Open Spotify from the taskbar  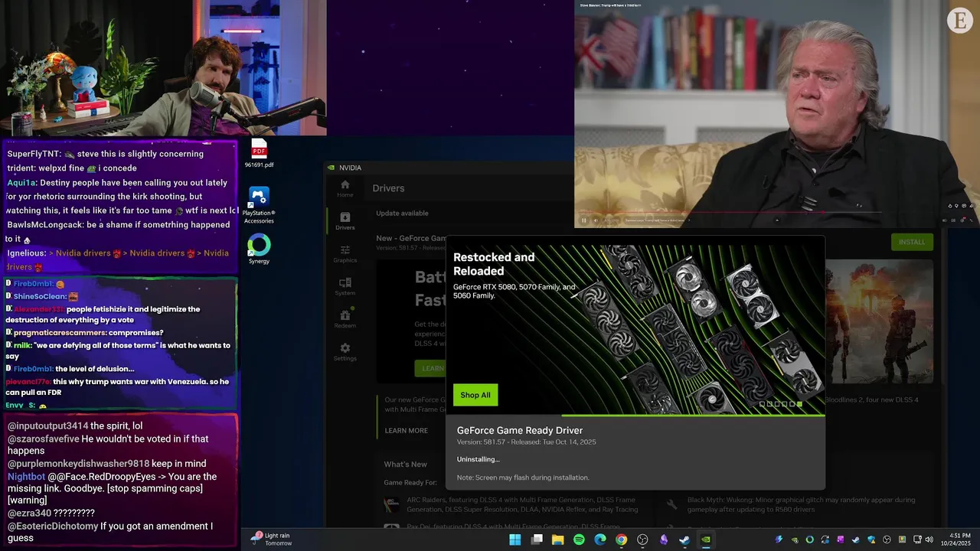pos(579,540)
